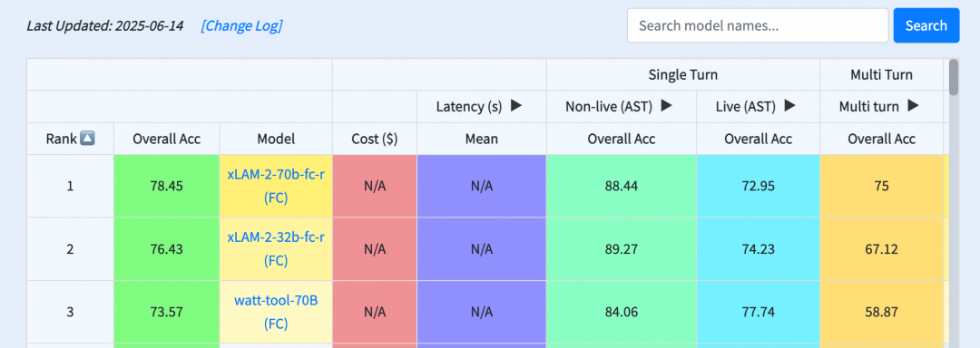The height and width of the screenshot is (348, 980).
Task: Select the 88.44 Non-live accuracy cell
Action: click(622, 186)
